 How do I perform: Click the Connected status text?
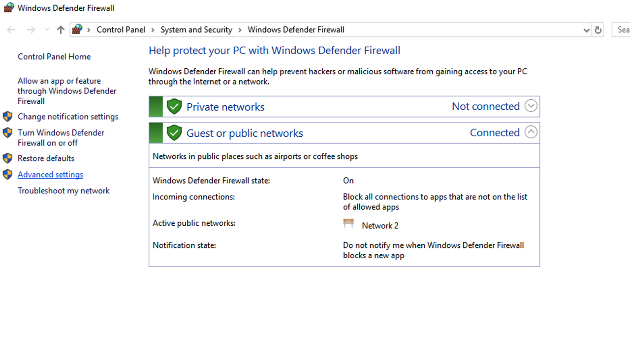point(495,132)
